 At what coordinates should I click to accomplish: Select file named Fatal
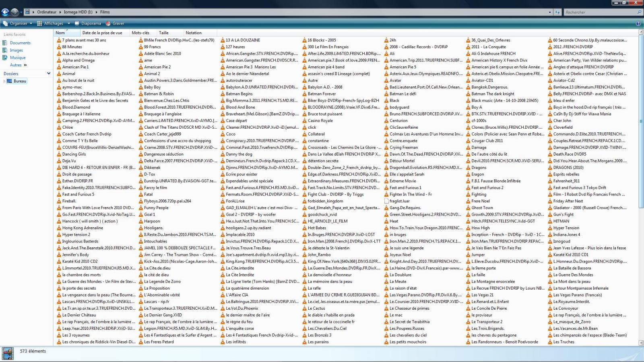tap(149, 194)
